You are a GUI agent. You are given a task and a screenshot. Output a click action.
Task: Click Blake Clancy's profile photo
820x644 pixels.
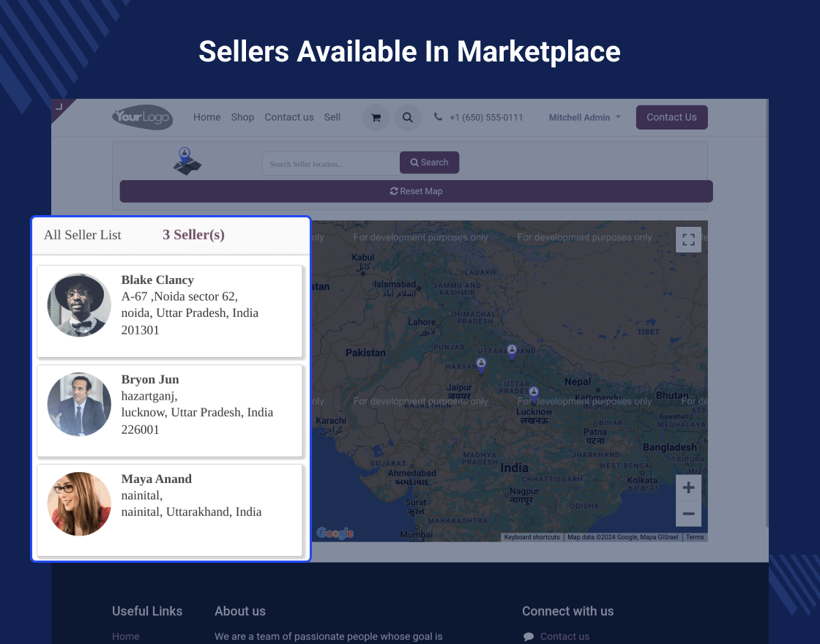[x=79, y=304]
